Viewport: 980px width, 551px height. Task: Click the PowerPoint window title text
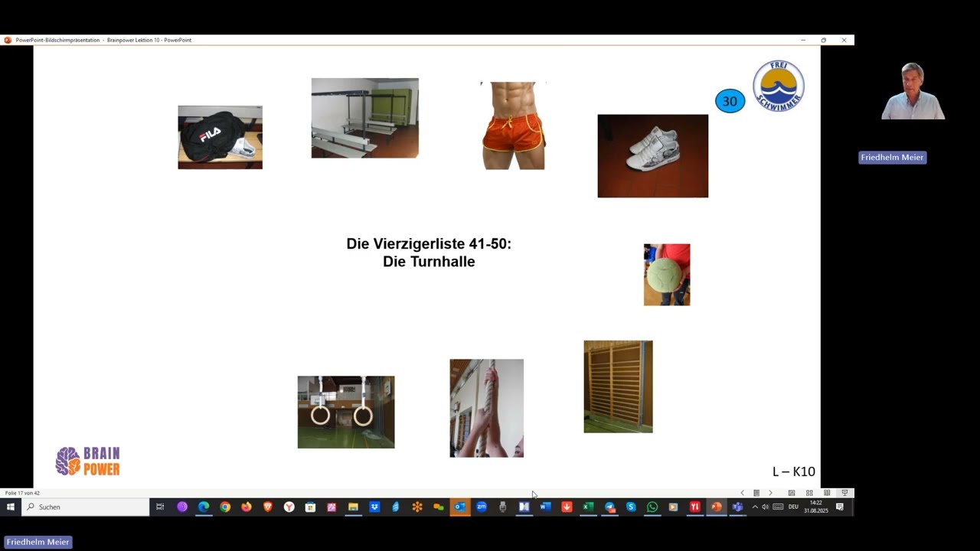coord(103,40)
